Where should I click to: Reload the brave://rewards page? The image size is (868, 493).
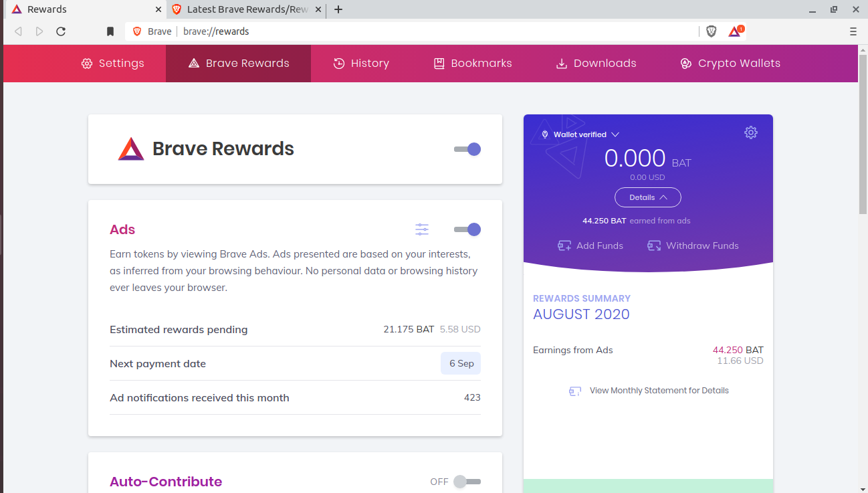(x=61, y=31)
